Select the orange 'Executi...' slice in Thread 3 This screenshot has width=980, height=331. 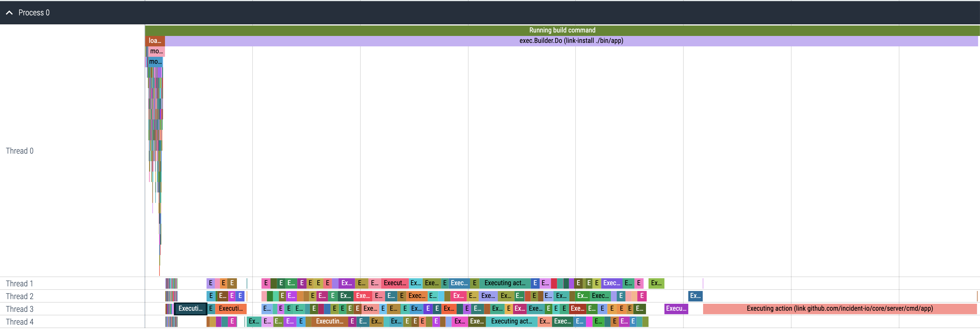(x=231, y=309)
